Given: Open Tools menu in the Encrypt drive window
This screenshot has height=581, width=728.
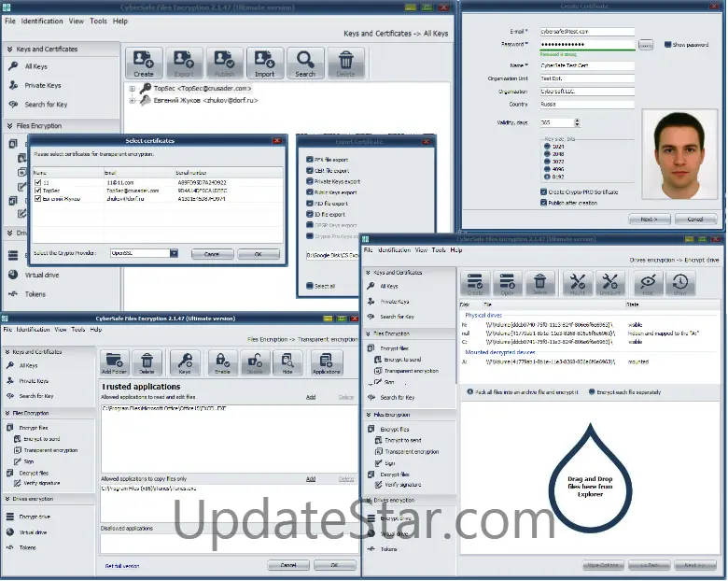Looking at the screenshot, I should [x=439, y=250].
